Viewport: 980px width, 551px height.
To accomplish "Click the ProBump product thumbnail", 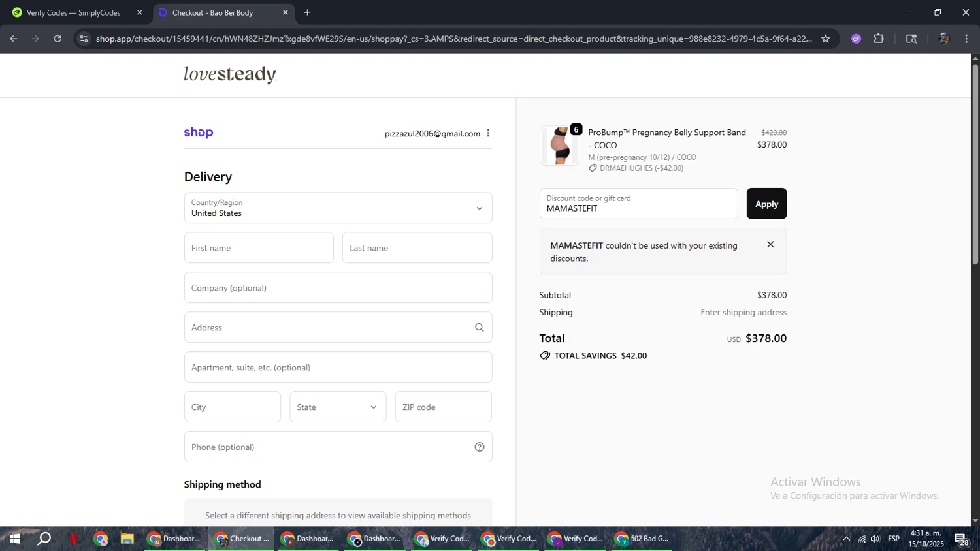I will click(560, 146).
